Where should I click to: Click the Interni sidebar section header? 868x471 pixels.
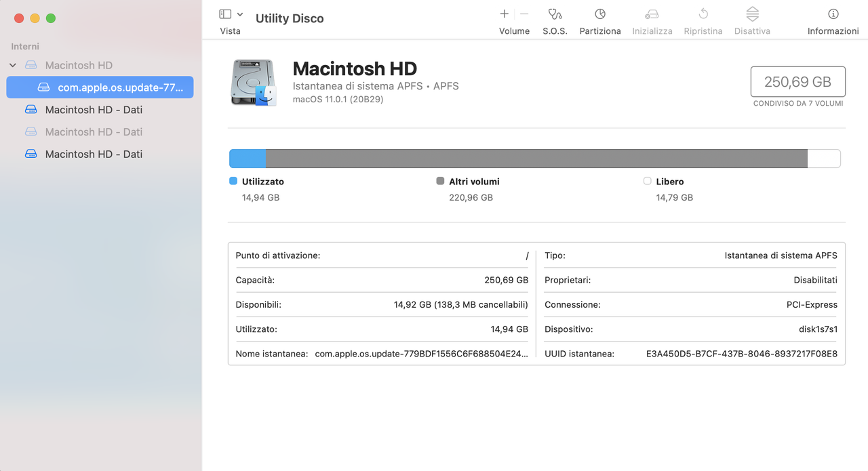coord(25,46)
